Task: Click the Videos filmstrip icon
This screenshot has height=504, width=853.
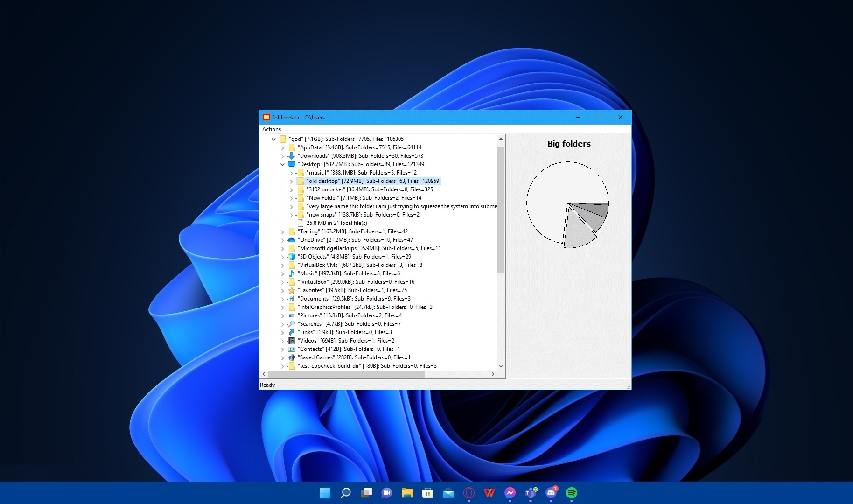Action: tap(292, 341)
